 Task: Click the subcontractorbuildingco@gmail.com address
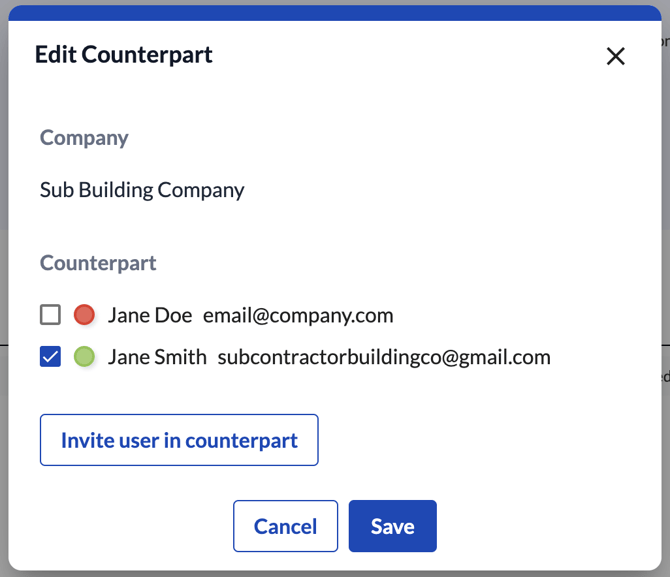(384, 356)
